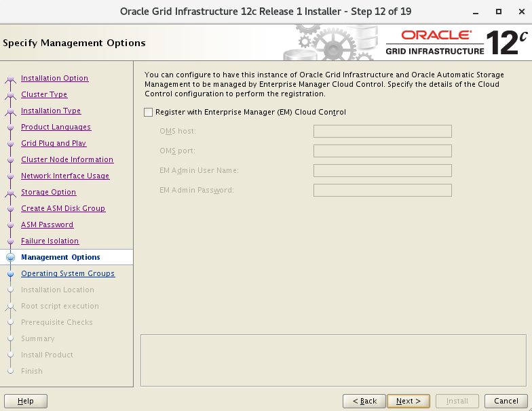532x411 pixels.
Task: Click the Storage Option step node icon
Action: [x=11, y=193]
